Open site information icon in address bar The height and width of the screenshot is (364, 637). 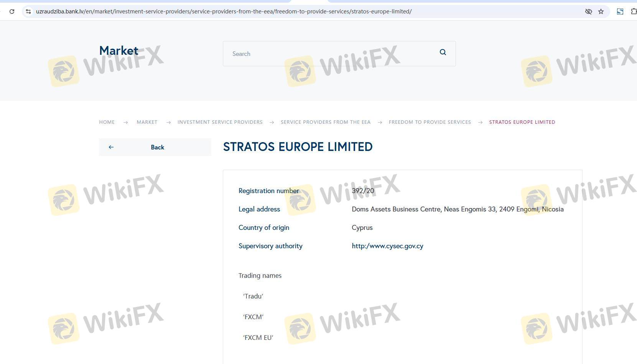28,11
